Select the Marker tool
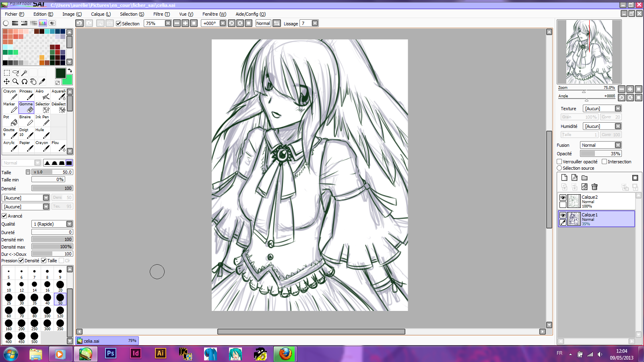Screen dimensions: 644x362 point(10,107)
